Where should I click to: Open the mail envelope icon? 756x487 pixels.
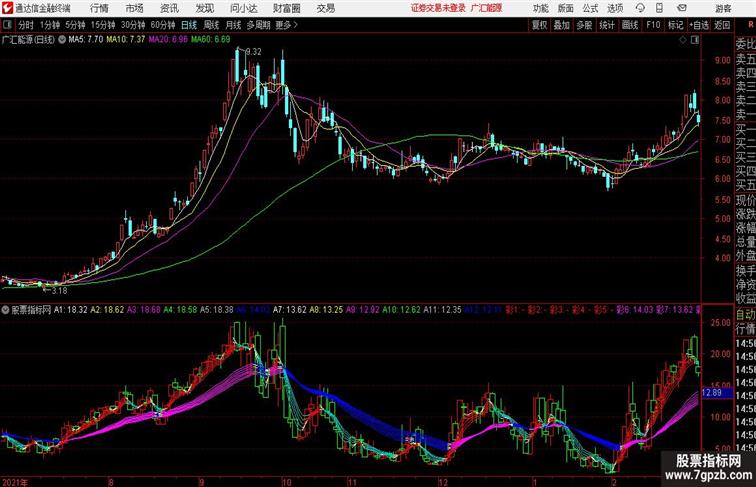[x=681, y=8]
